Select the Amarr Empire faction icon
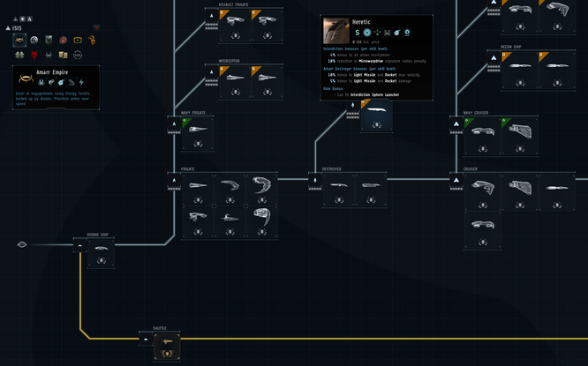The width and height of the screenshot is (588, 366). click(x=19, y=40)
